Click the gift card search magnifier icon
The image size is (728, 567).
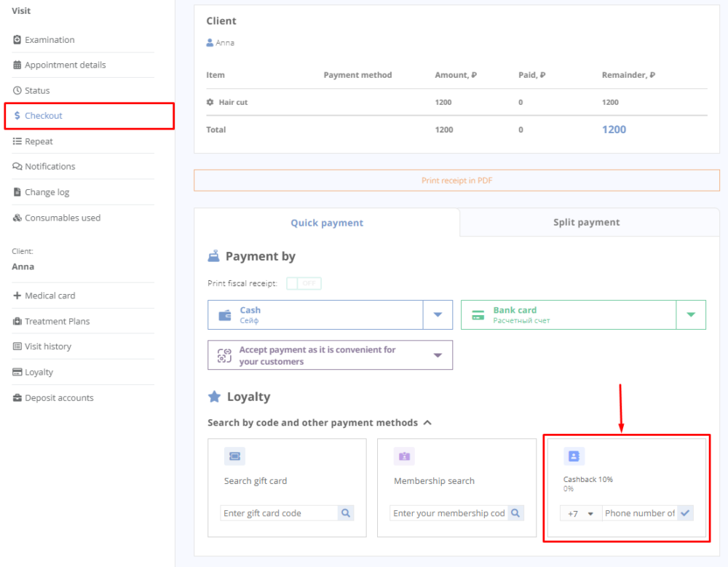point(346,513)
